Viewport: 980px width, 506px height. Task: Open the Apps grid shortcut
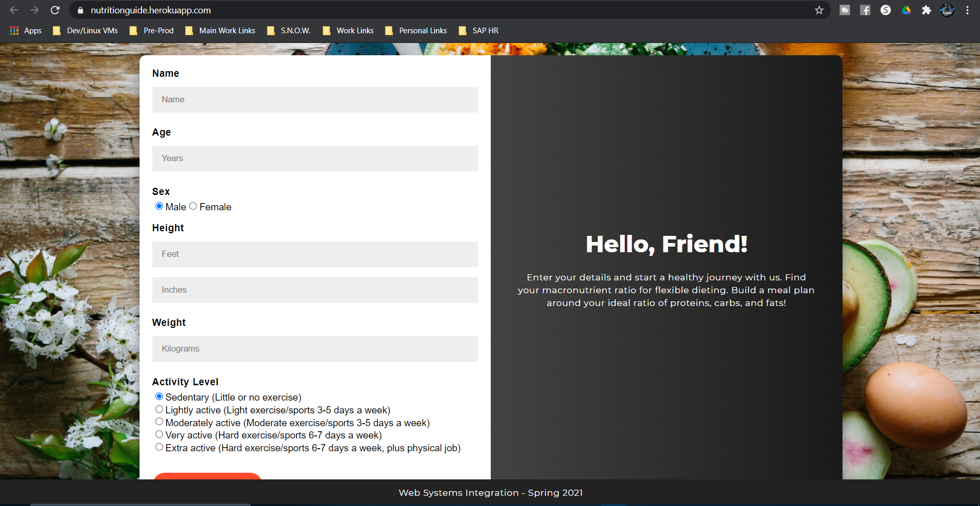coord(26,31)
